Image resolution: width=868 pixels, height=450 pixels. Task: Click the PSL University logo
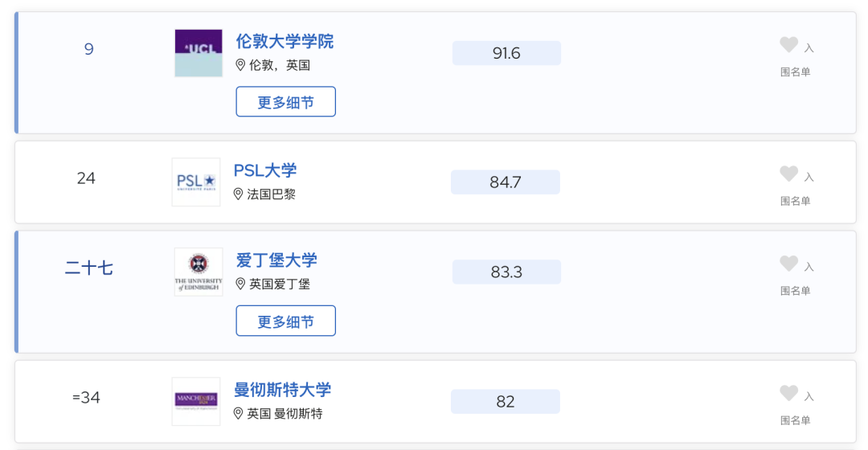point(196,182)
